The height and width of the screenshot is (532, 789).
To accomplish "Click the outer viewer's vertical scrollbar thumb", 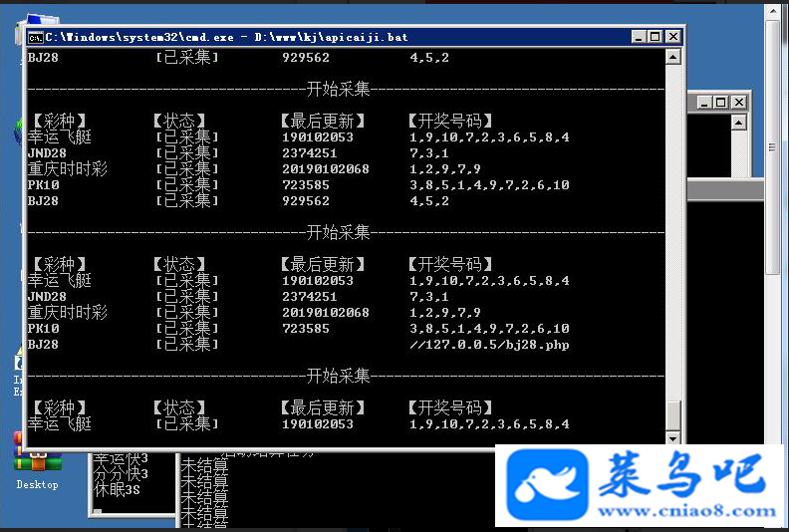I will tap(772, 147).
